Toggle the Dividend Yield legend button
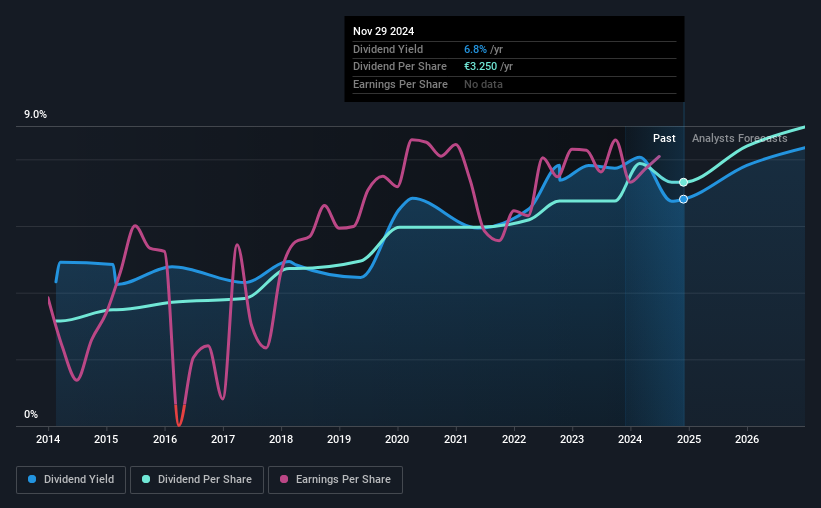Viewport: 821px width, 508px height. tap(71, 480)
